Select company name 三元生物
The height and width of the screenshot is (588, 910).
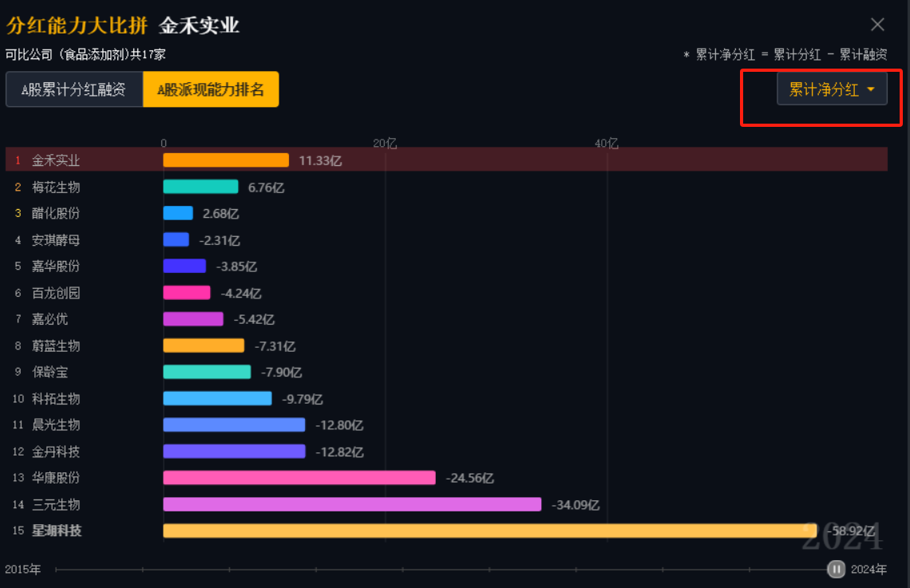[x=56, y=504]
